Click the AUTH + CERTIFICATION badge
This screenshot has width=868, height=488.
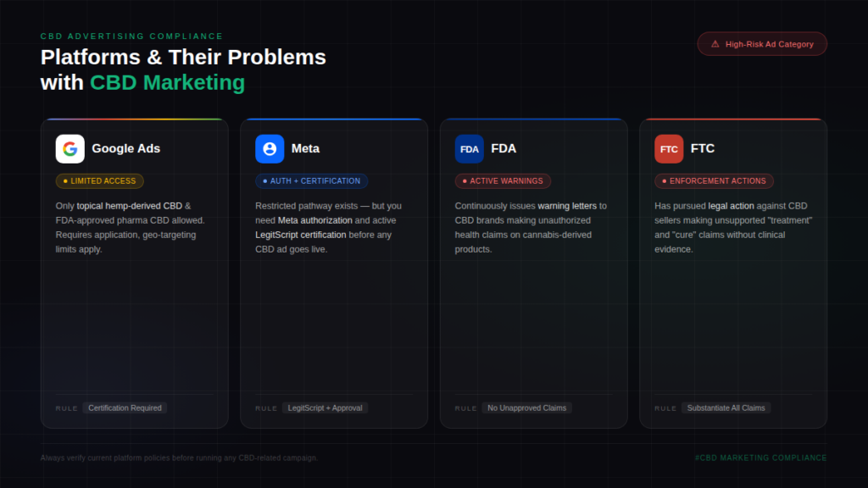(312, 181)
